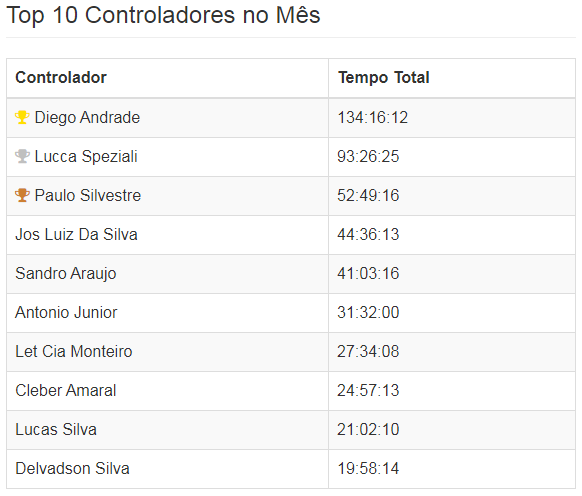Click the Antonio Junior name cell
582x496 pixels.
(167, 313)
